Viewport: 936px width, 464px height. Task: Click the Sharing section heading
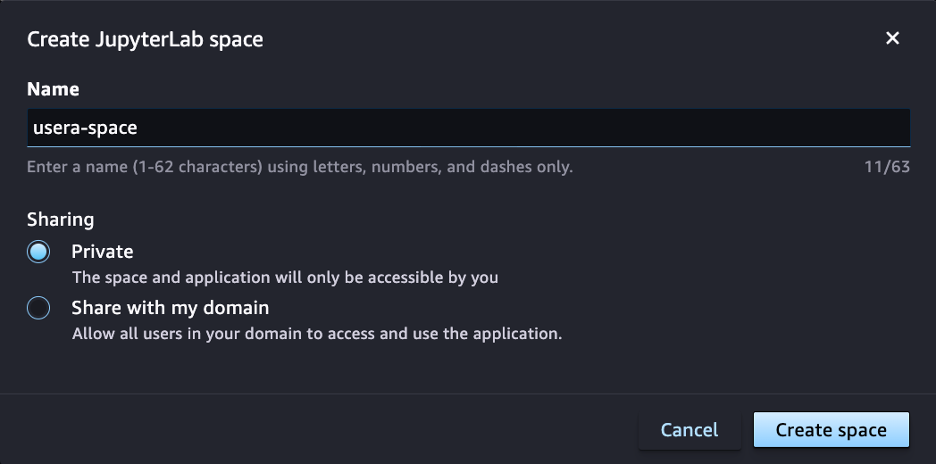(x=60, y=218)
